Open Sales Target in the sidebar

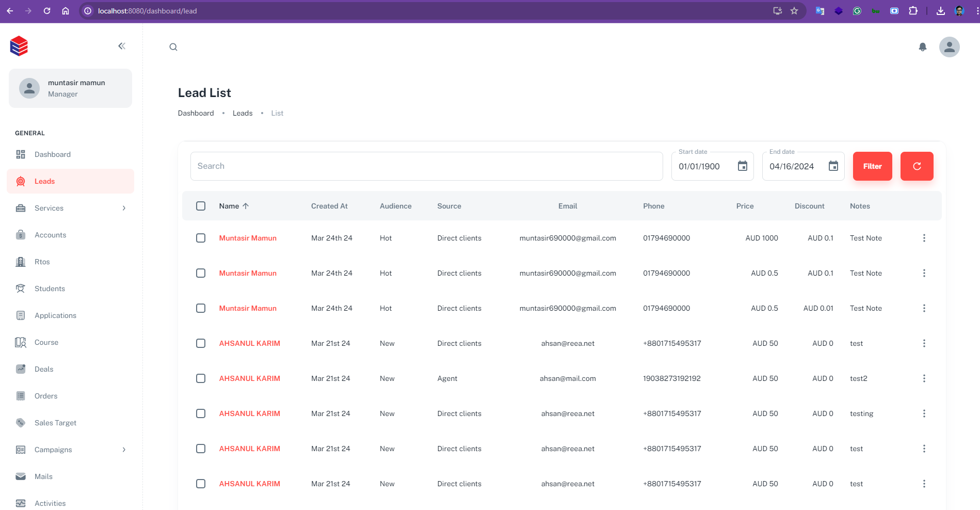pyautogui.click(x=55, y=423)
